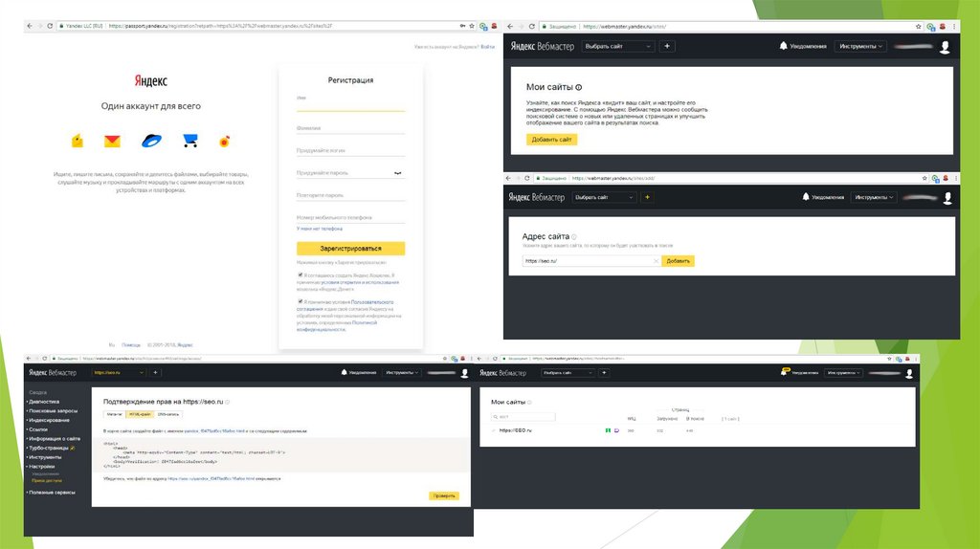The height and width of the screenshot is (549, 980).
Task: Click yellow plus icon in Адрес сайта window
Action: coord(647,197)
